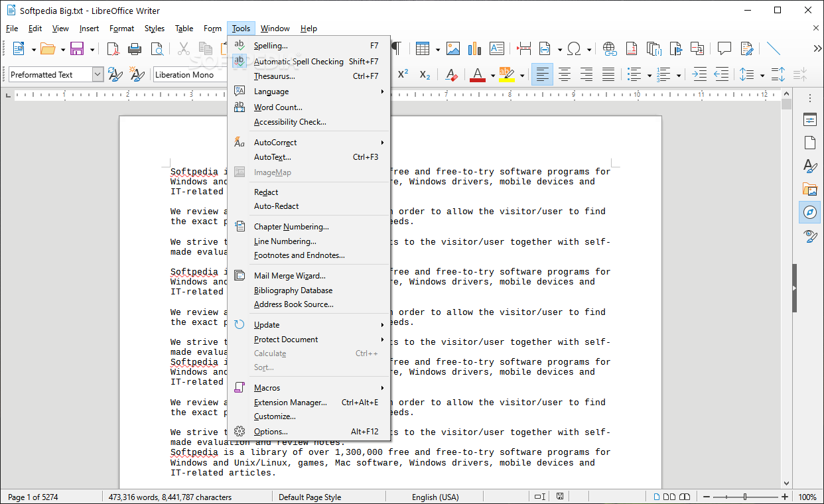Image resolution: width=824 pixels, height=504 pixels.
Task: Click the 100% zoom level
Action: point(807,497)
